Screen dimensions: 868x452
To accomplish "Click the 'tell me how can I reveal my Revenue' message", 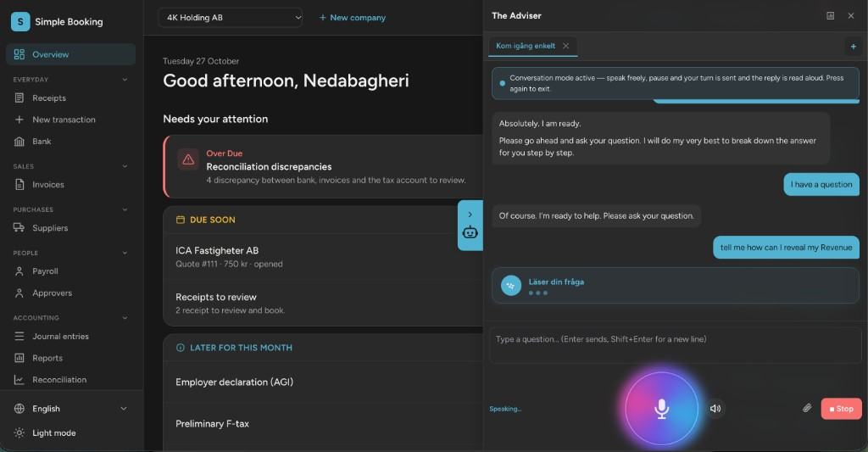I will coord(786,248).
